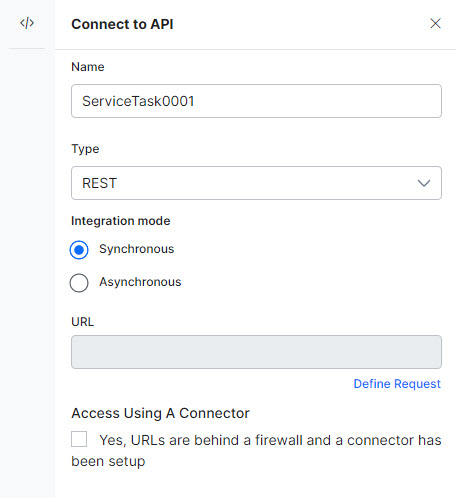Open the code view icon in sidebar
The height and width of the screenshot is (498, 456).
pyautogui.click(x=27, y=23)
